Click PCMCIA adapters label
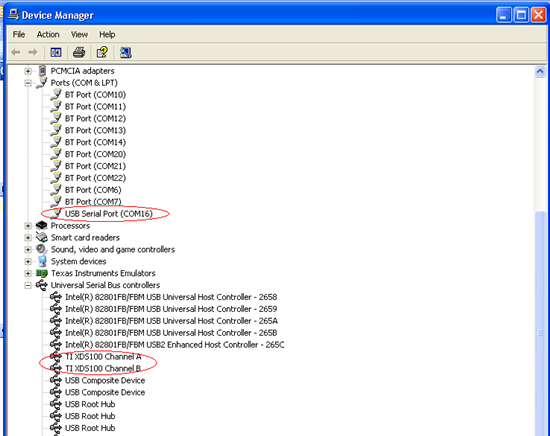This screenshot has height=436, width=550. [82, 71]
